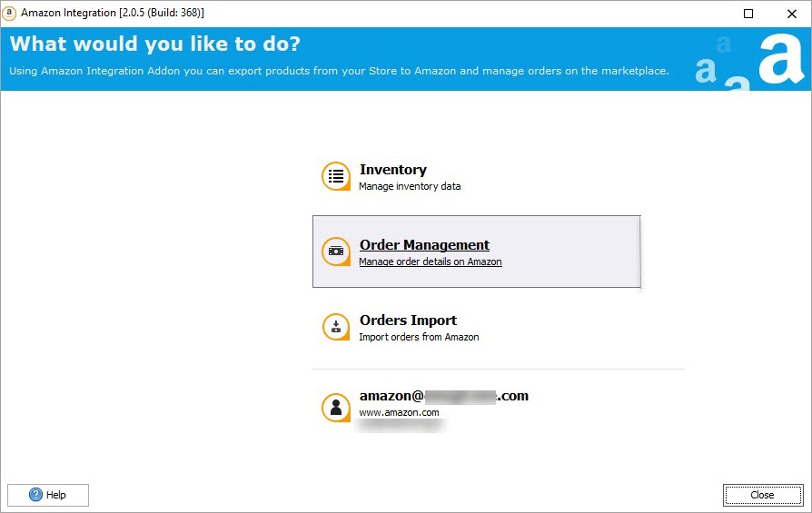This screenshot has width=812, height=513.
Task: Click 'Manage order details on Amazon' text
Action: [431, 261]
